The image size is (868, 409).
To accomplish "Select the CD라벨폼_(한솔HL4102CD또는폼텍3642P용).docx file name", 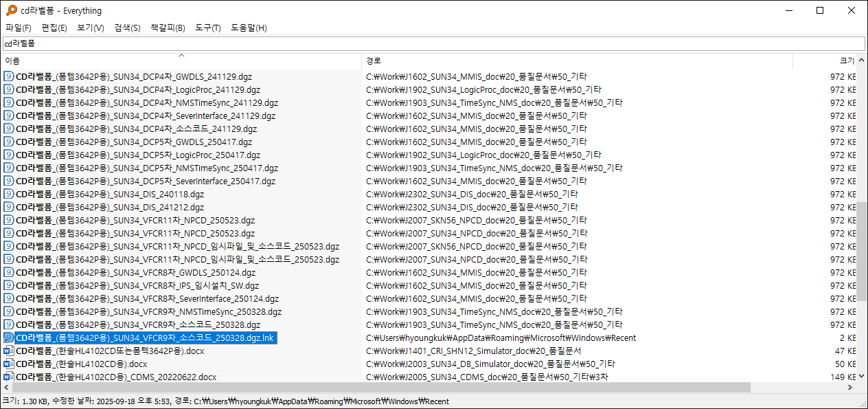I will pyautogui.click(x=110, y=351).
